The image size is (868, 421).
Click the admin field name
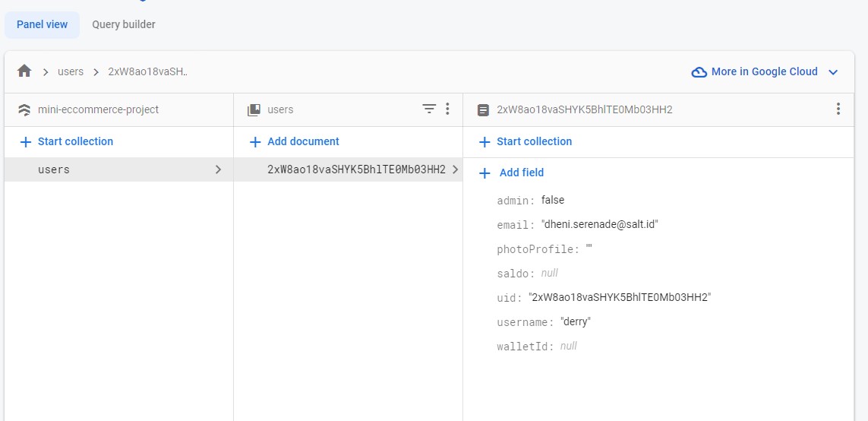pos(516,201)
